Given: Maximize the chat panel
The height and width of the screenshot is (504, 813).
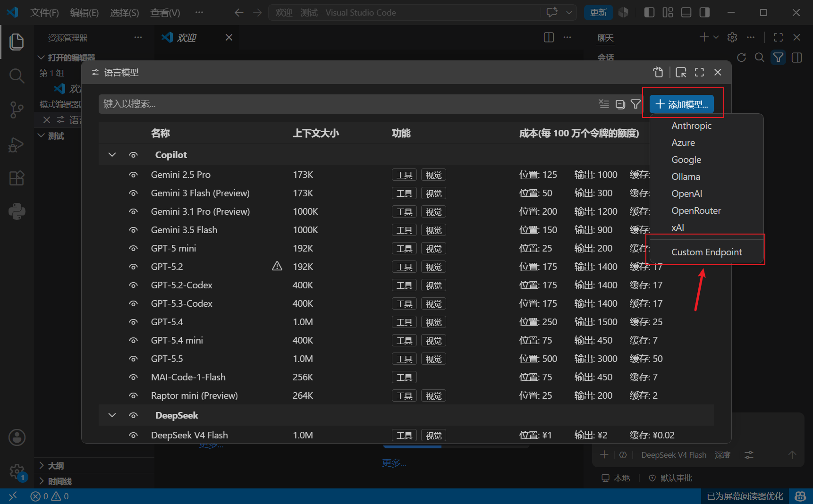Looking at the screenshot, I should 778,37.
